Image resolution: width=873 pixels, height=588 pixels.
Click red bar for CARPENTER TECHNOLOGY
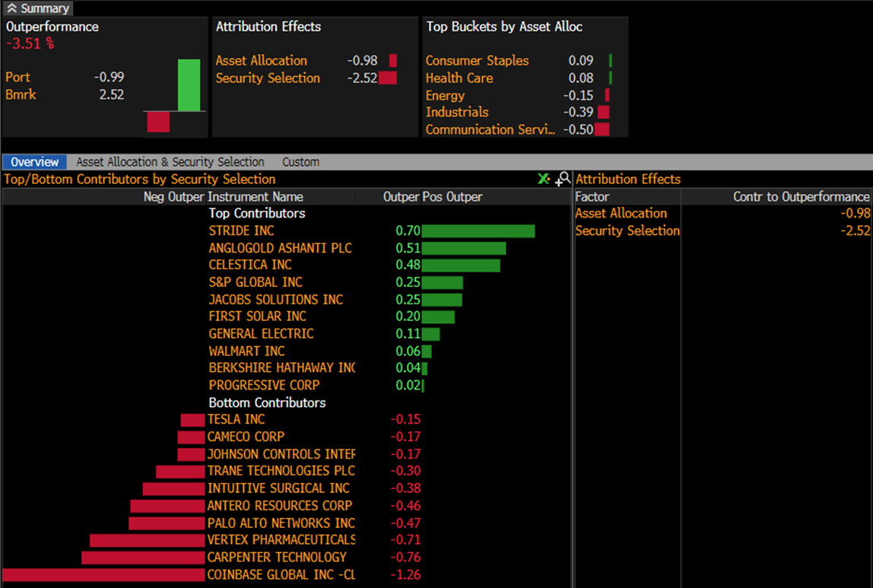[143, 558]
